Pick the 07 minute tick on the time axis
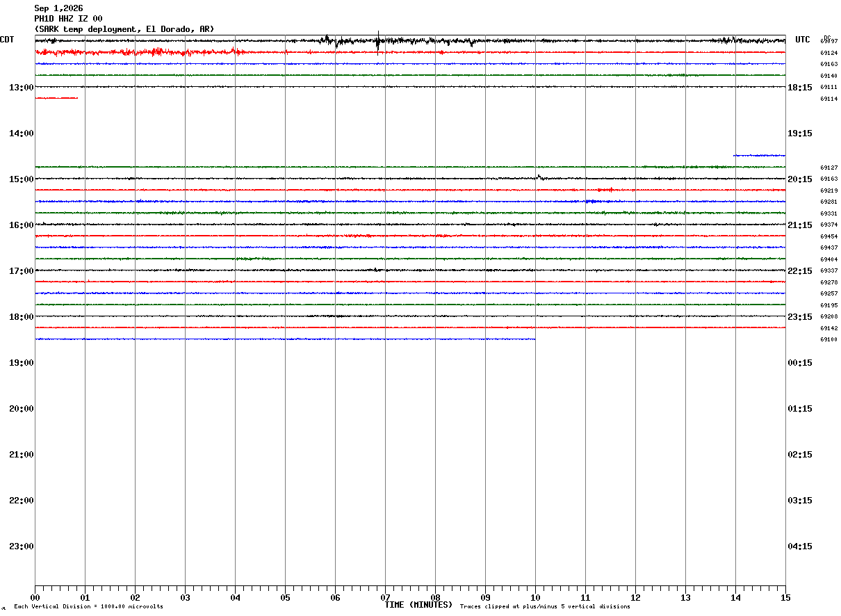 point(385,597)
